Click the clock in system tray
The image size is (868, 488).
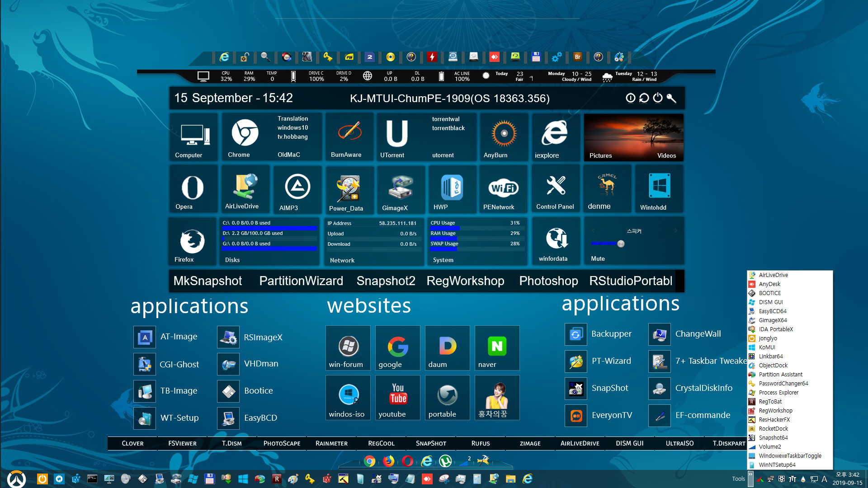pos(847,479)
